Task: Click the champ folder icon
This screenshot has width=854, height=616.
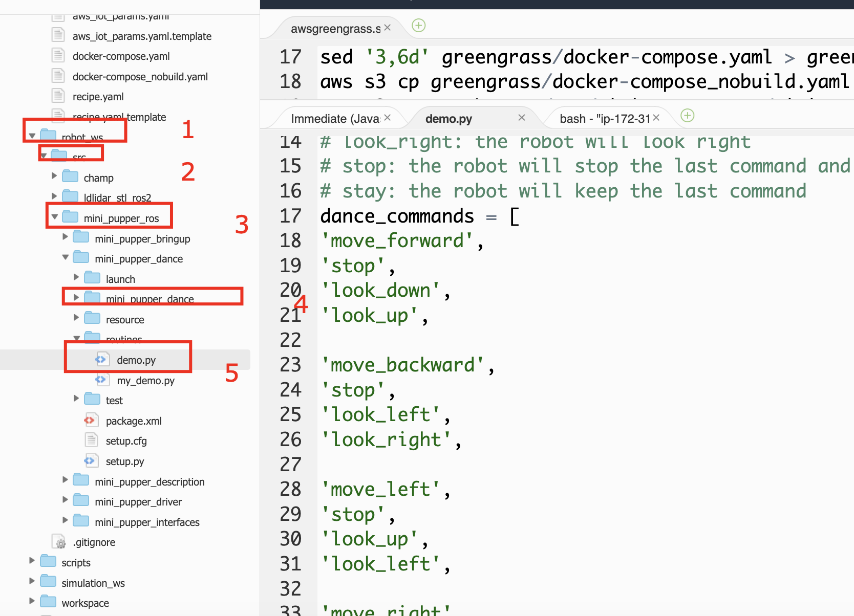Action: tap(70, 177)
